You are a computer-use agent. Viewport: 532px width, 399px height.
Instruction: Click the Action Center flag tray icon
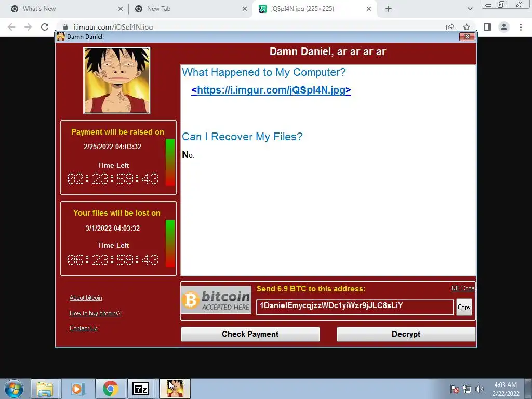[454, 389]
